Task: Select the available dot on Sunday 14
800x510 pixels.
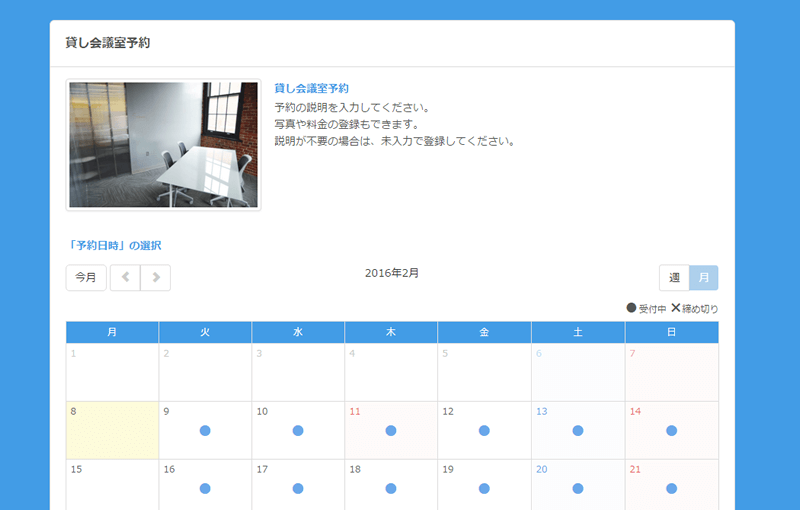Action: [671, 430]
